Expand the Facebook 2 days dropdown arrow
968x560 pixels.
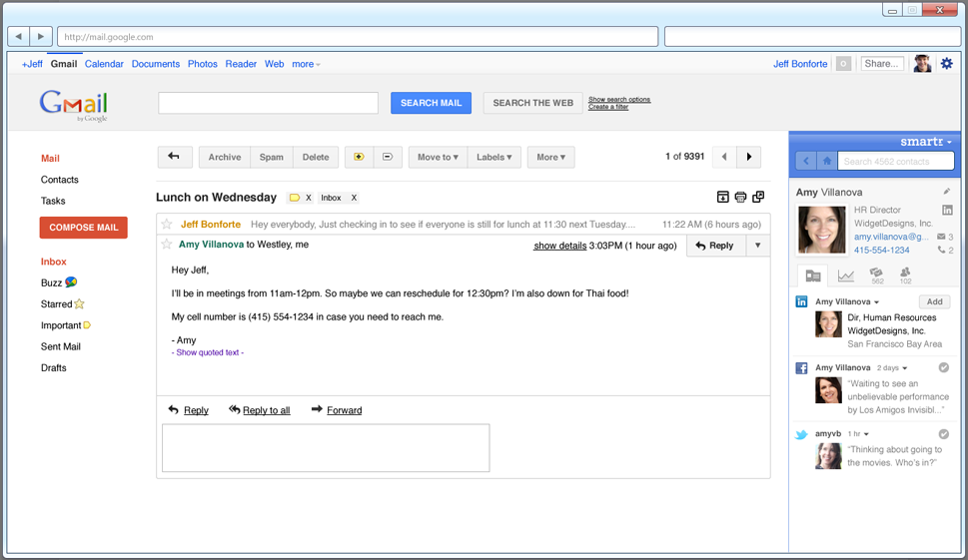905,368
